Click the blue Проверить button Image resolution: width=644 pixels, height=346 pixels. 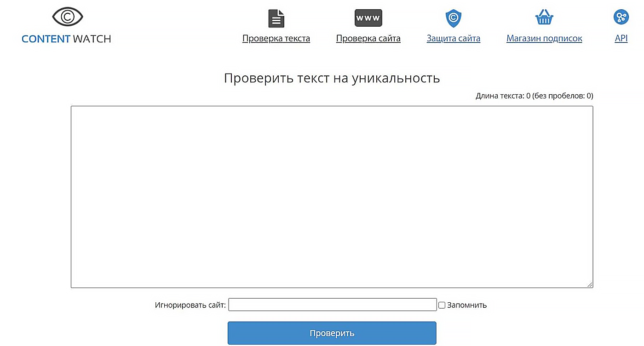[x=332, y=333]
